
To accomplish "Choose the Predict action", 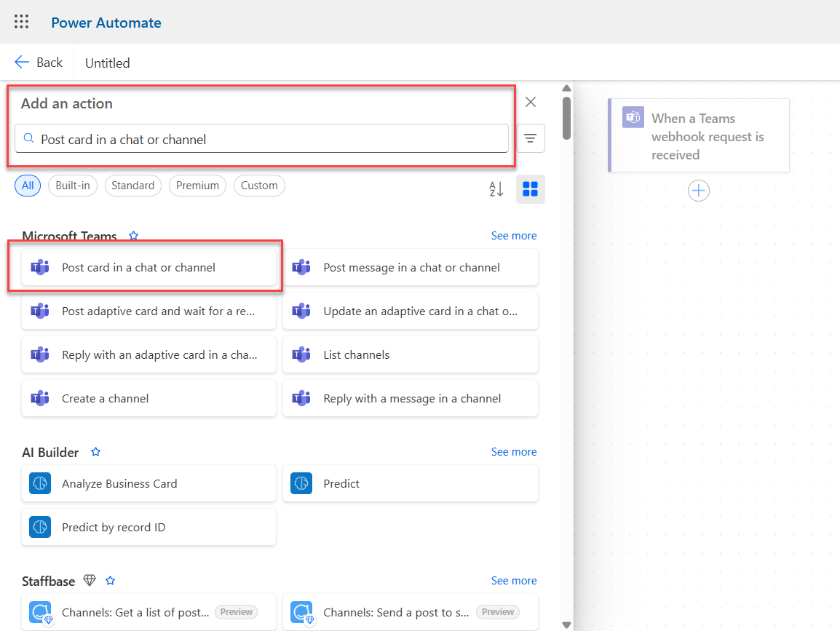I will [411, 483].
